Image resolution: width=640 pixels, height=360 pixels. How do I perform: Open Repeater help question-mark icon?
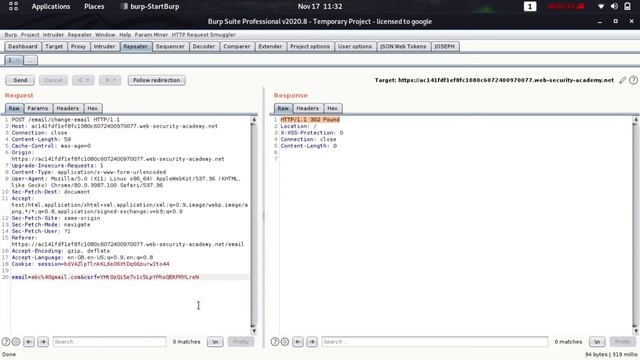coord(633,80)
